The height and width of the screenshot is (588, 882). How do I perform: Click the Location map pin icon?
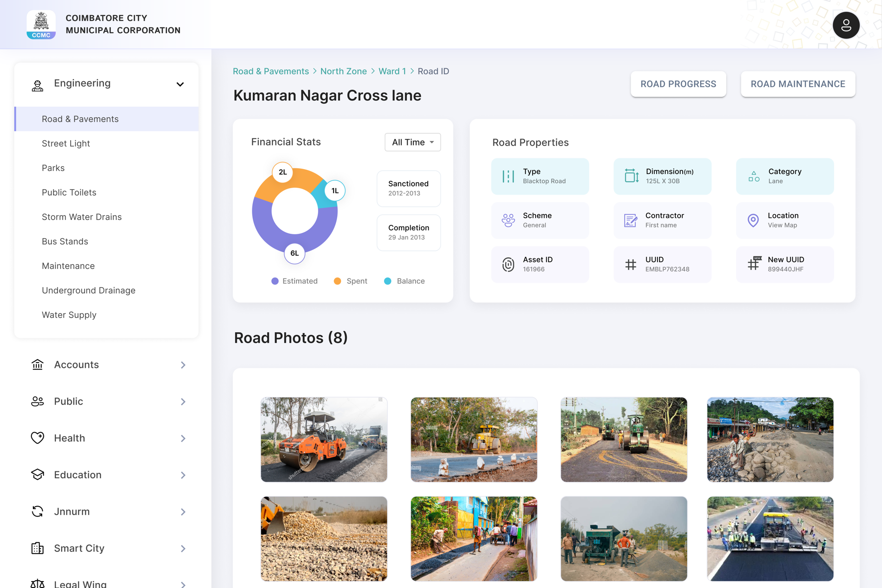[x=753, y=220]
